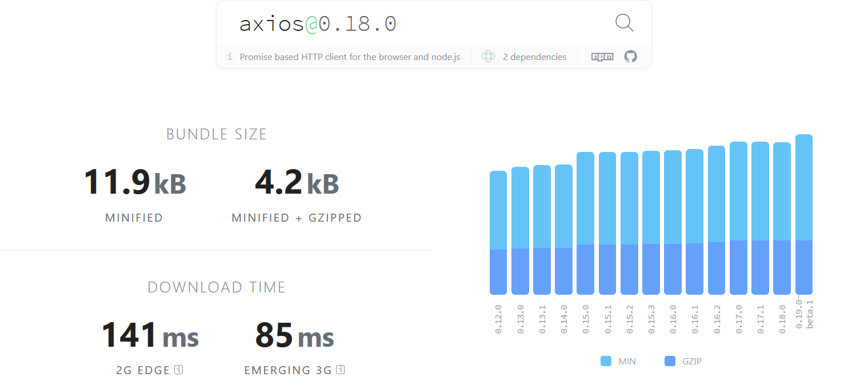Open the npm package page icon
Viewport: 868px width, 389px height.
coord(602,57)
